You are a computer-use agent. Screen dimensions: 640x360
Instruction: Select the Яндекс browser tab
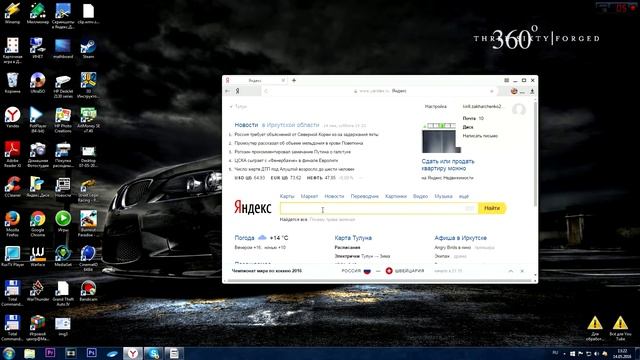click(256, 80)
